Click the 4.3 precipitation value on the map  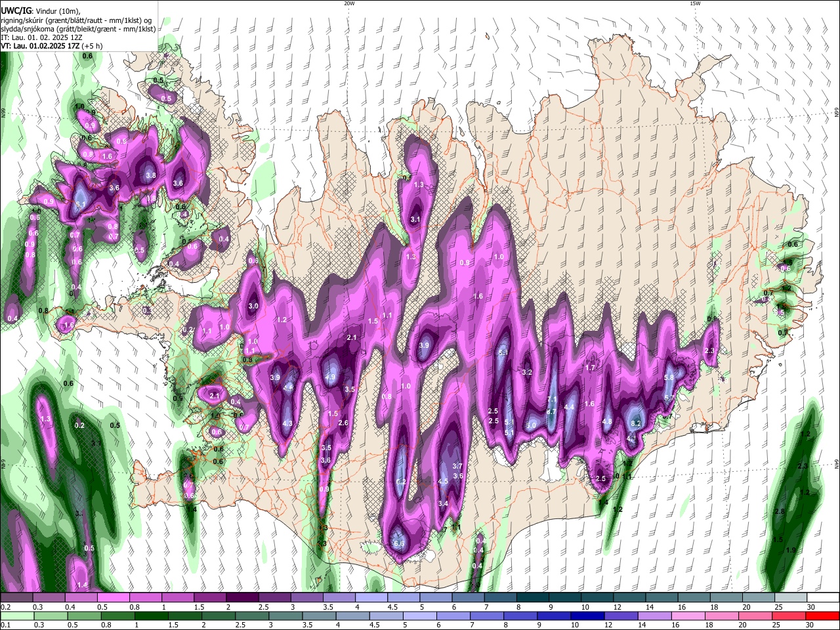[x=287, y=423]
